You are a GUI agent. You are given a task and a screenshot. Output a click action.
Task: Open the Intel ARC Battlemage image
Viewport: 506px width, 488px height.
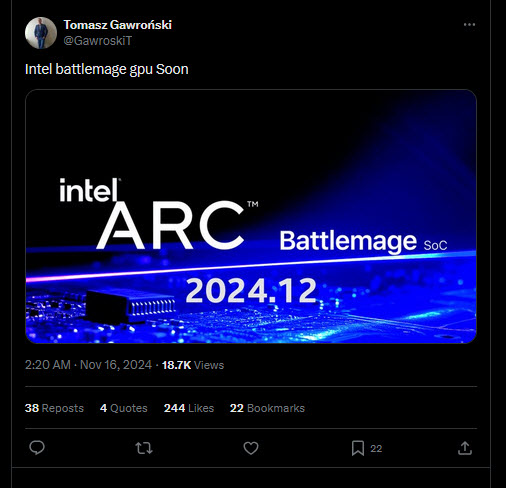point(251,216)
